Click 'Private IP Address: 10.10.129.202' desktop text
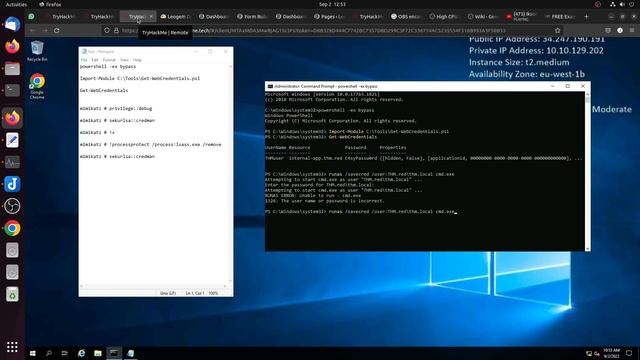The width and height of the screenshot is (640, 360). click(x=536, y=51)
